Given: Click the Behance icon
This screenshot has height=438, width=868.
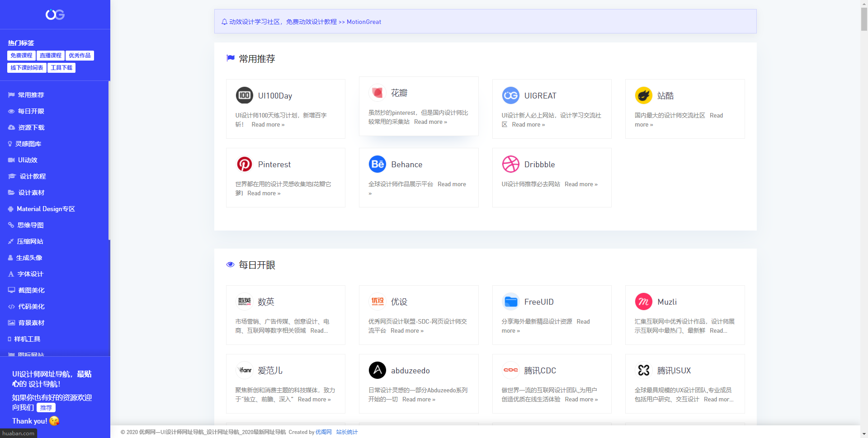Looking at the screenshot, I should click(x=377, y=164).
